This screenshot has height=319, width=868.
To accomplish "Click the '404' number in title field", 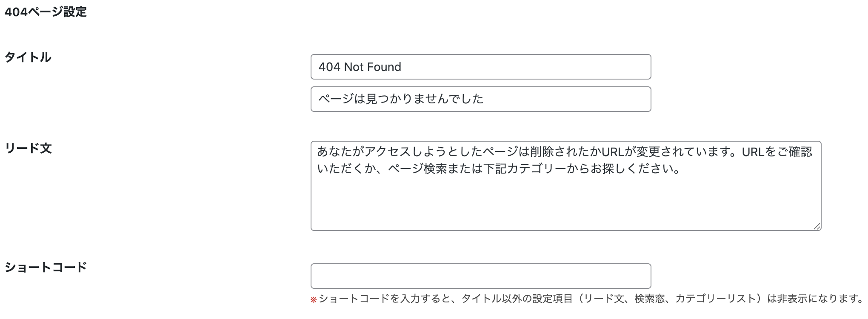I will tap(329, 67).
